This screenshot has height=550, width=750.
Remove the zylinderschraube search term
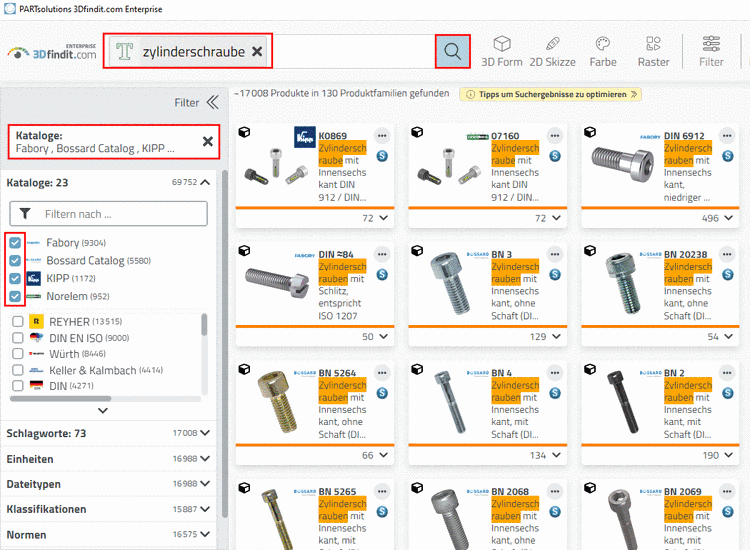pos(257,51)
